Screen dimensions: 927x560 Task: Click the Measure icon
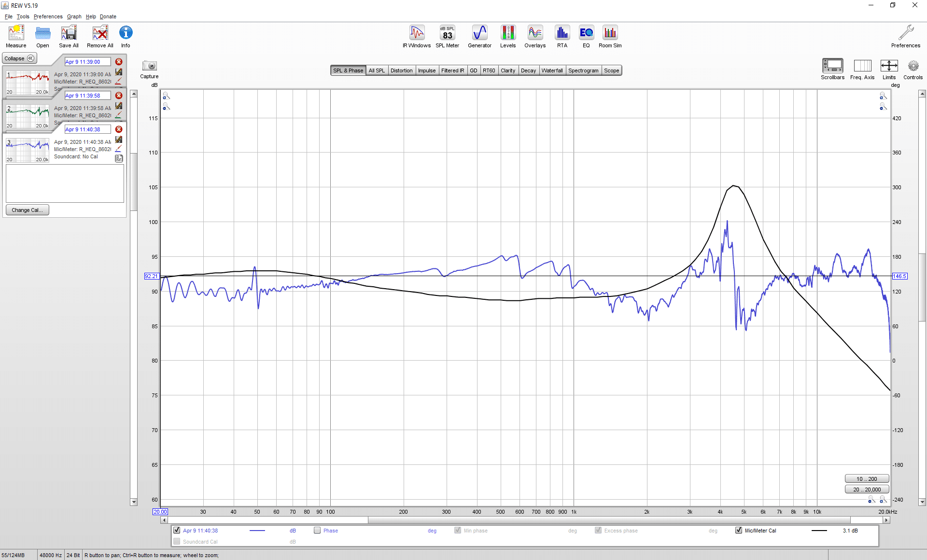click(16, 37)
